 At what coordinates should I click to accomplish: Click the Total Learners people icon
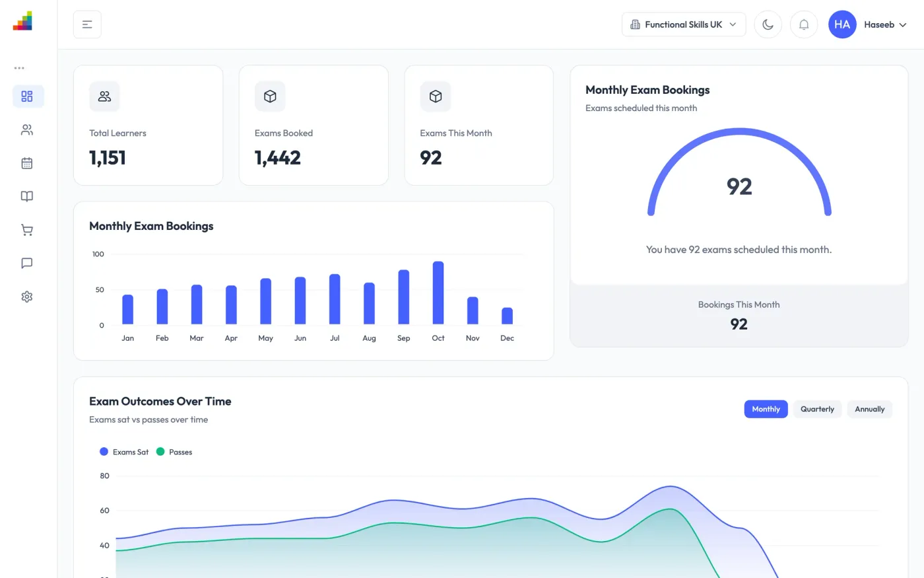104,96
